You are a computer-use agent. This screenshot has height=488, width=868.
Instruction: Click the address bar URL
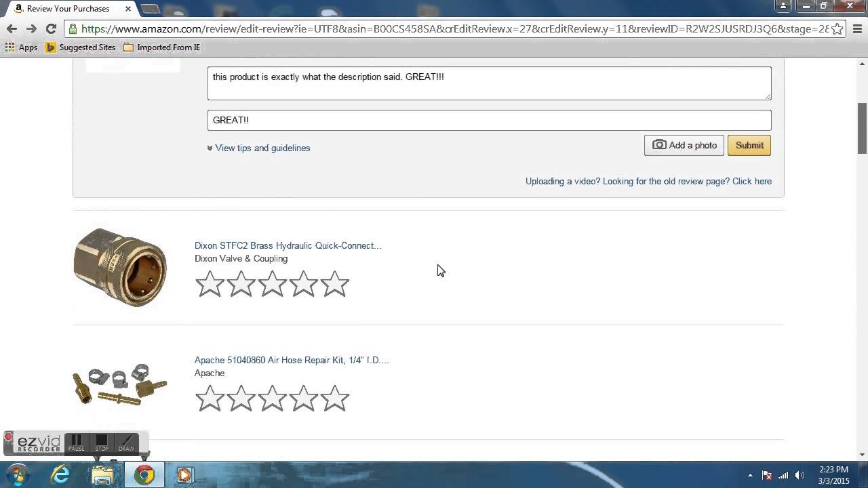(x=454, y=28)
